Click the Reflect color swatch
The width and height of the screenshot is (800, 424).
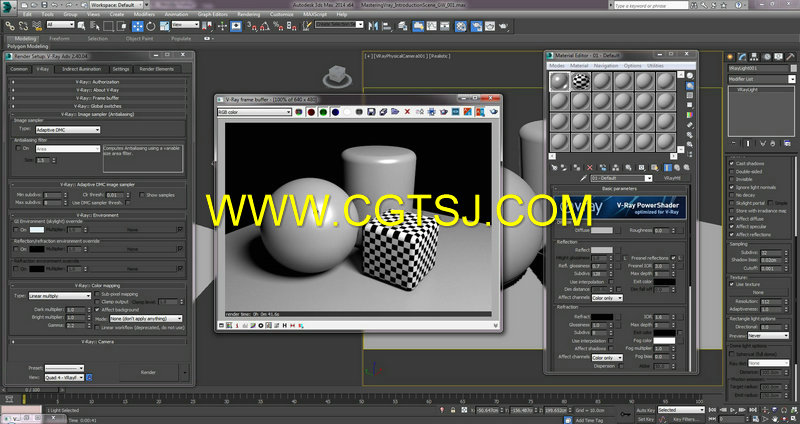[x=602, y=250]
